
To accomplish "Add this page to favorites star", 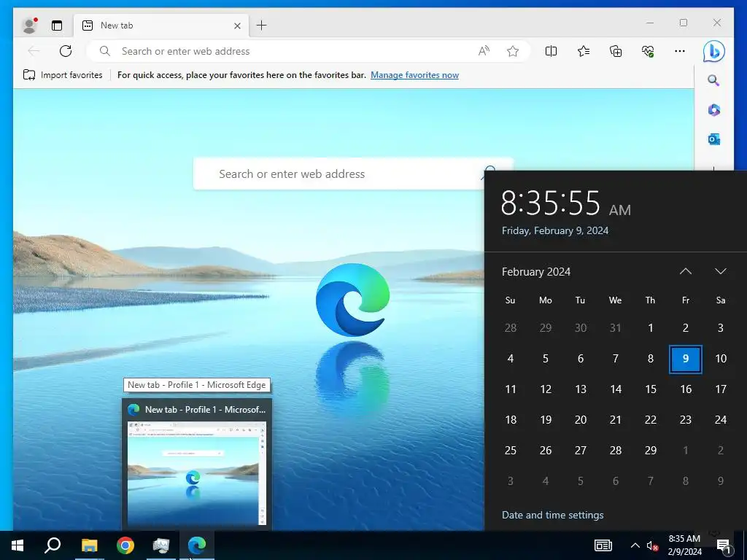I will [x=513, y=51].
